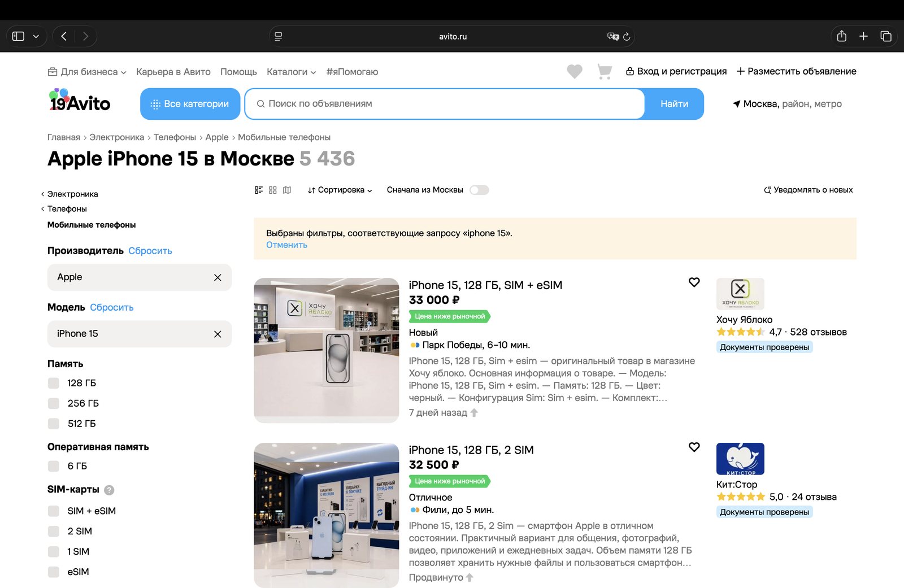904x588 pixels.
Task: Check the 1 SIM checkbox
Action: pos(54,552)
